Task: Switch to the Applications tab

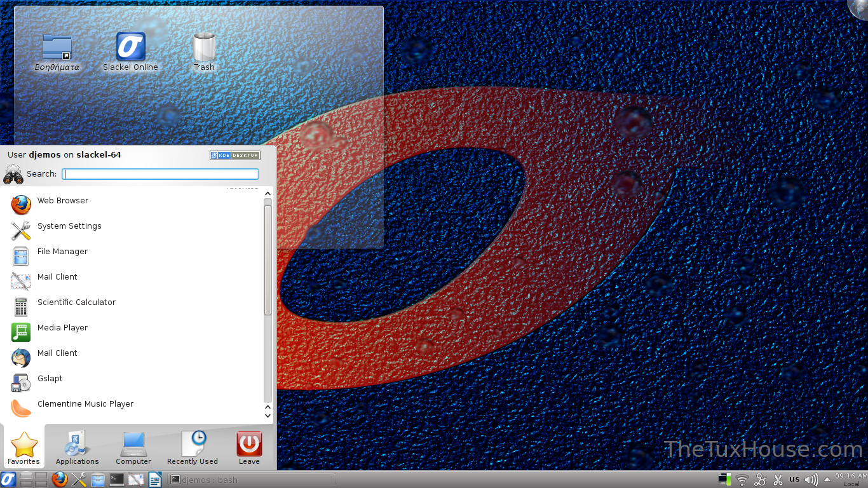Action: coord(77,449)
